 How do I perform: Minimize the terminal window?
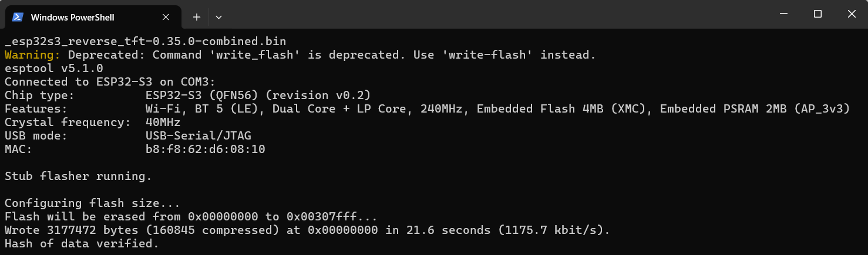point(783,14)
